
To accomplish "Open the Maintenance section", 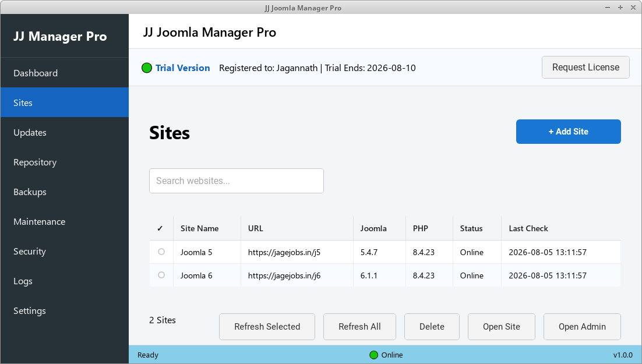I will point(65,221).
